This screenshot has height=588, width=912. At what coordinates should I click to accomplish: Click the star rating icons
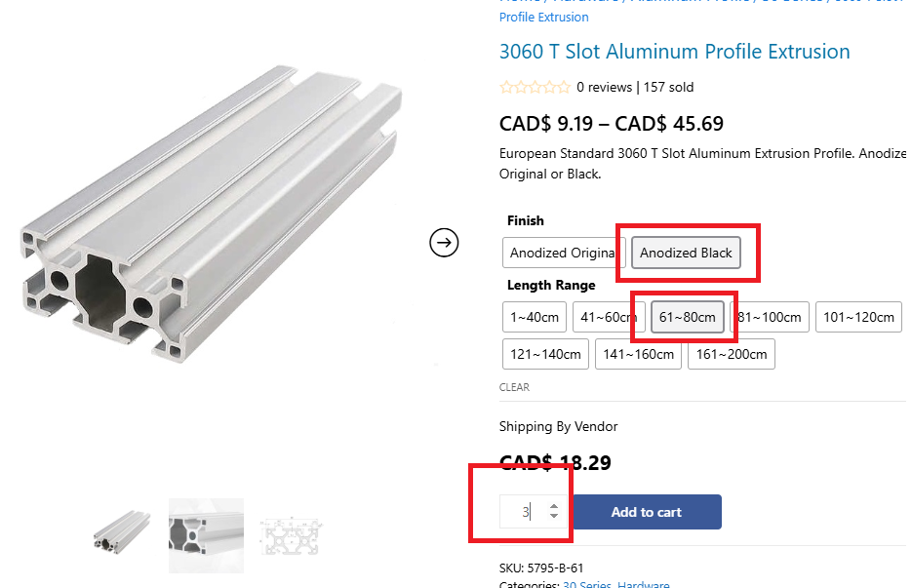535,87
